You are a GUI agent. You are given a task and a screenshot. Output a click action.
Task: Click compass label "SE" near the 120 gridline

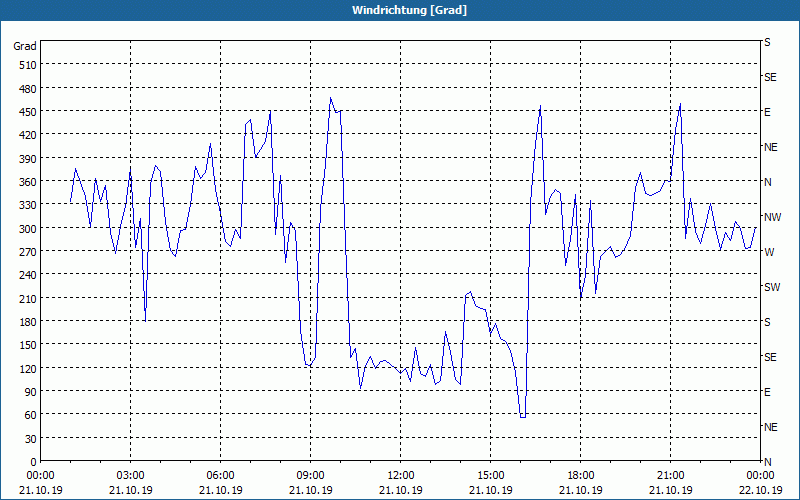click(770, 358)
